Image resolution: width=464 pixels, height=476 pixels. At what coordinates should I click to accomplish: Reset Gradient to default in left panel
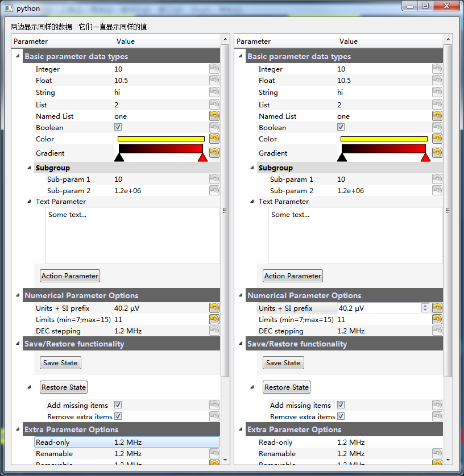click(214, 153)
